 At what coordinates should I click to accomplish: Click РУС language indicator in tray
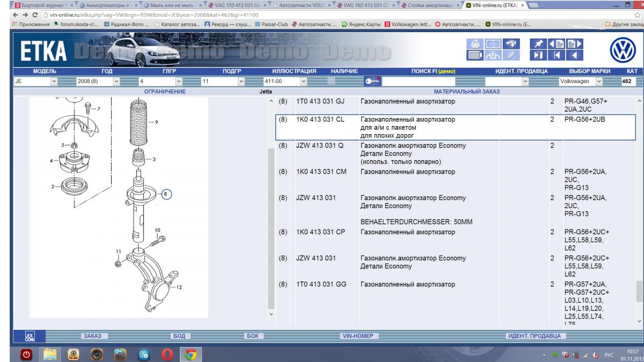pyautogui.click(x=609, y=354)
